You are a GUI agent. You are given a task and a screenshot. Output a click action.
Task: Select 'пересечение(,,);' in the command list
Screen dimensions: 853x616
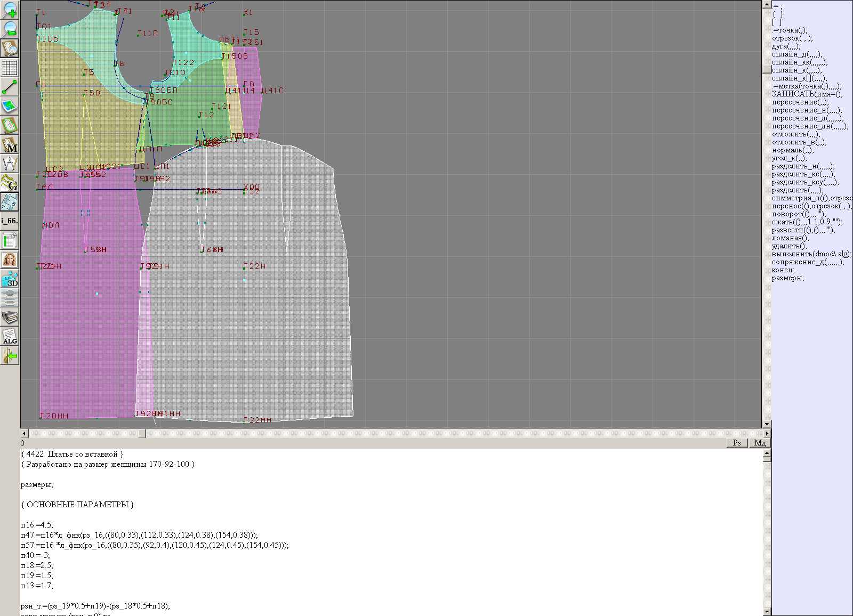click(800, 102)
